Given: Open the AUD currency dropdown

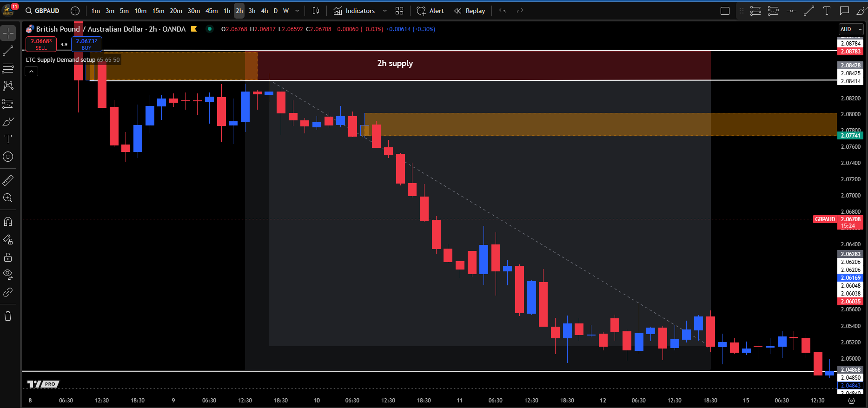Looking at the screenshot, I should 851,29.
